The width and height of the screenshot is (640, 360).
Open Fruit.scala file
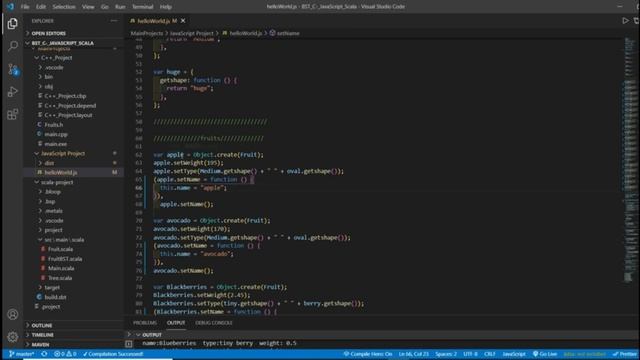[60, 249]
